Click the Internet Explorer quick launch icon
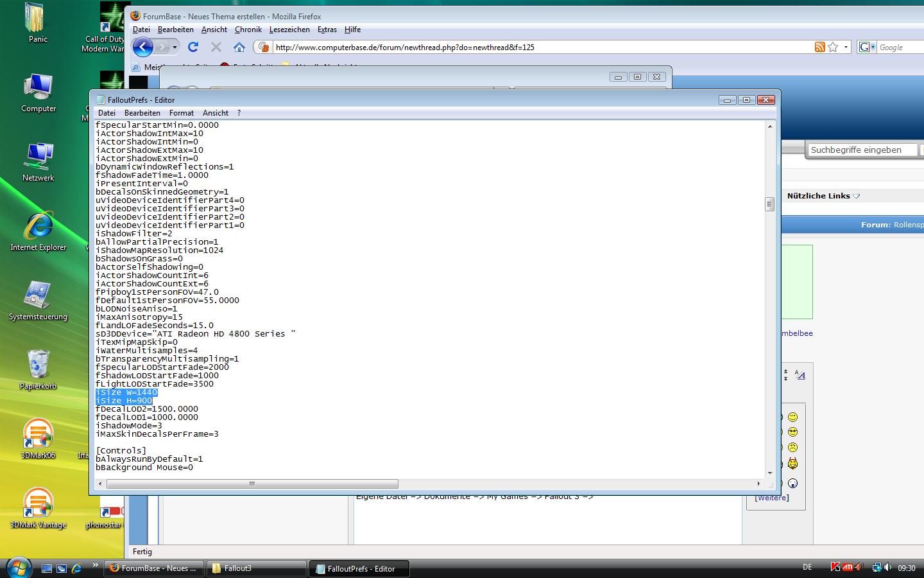This screenshot has width=924, height=578. click(76, 568)
